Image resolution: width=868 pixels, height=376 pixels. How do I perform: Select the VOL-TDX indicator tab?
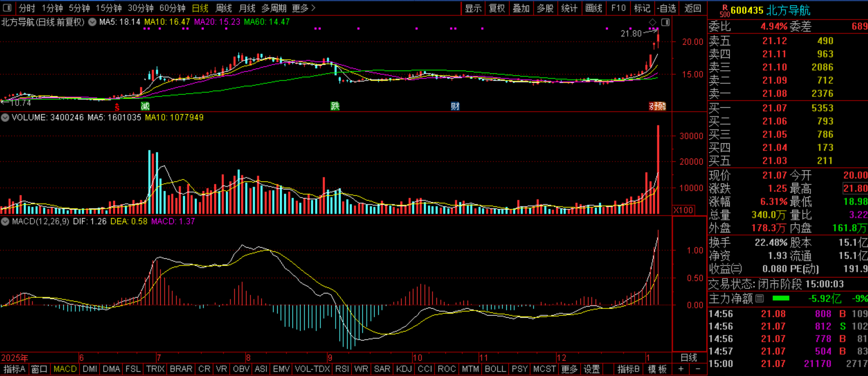(x=312, y=369)
